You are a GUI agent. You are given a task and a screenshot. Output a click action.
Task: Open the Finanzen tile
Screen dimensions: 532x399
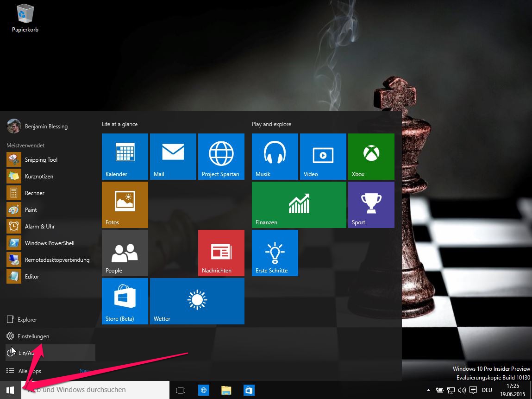tap(299, 204)
